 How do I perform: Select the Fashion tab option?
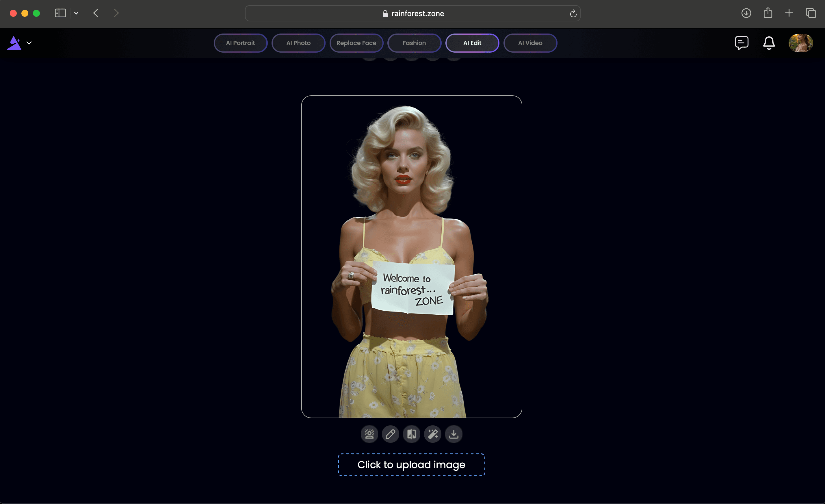click(414, 42)
